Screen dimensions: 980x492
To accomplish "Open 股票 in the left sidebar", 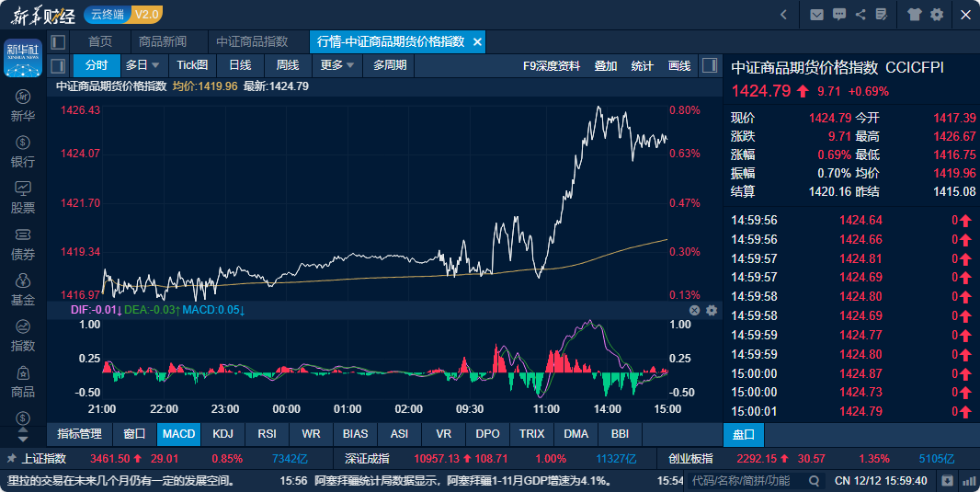I will (x=23, y=197).
